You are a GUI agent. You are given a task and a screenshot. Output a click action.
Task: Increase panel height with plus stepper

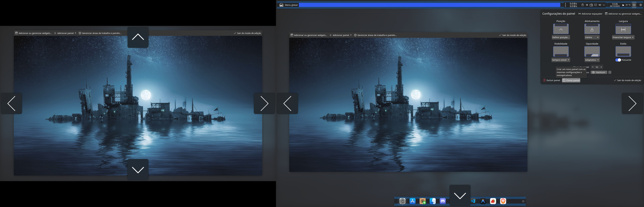point(601,67)
